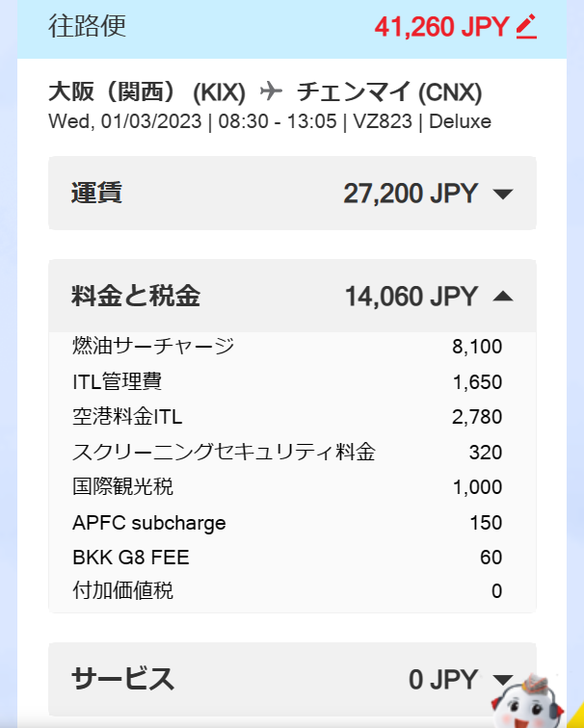
Task: Select the 往路便 header label
Action: pyautogui.click(x=87, y=26)
